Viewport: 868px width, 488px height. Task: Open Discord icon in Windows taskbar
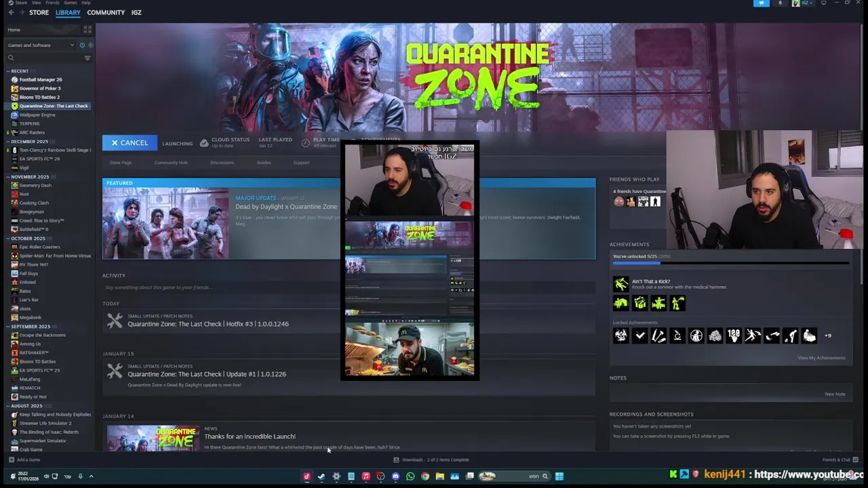(x=395, y=476)
